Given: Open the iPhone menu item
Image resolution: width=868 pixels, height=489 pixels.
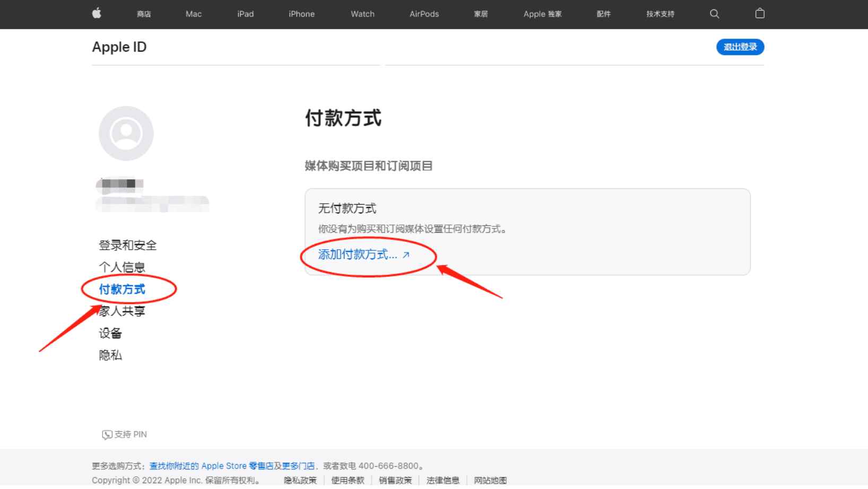Looking at the screenshot, I should [301, 14].
